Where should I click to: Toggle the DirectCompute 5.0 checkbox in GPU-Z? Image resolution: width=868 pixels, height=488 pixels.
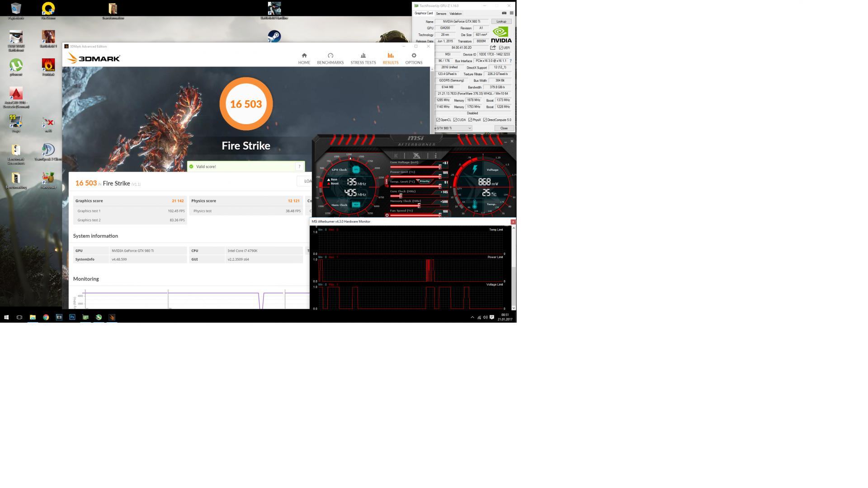485,120
